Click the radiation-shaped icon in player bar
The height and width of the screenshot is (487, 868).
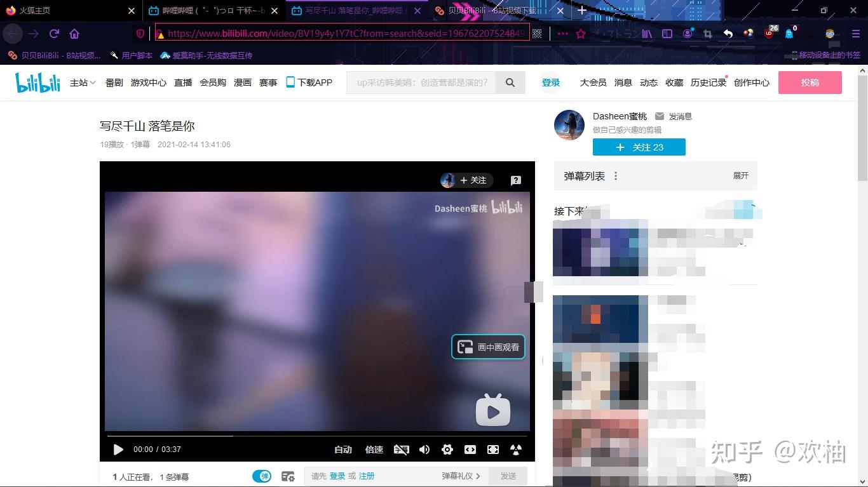pos(516,450)
